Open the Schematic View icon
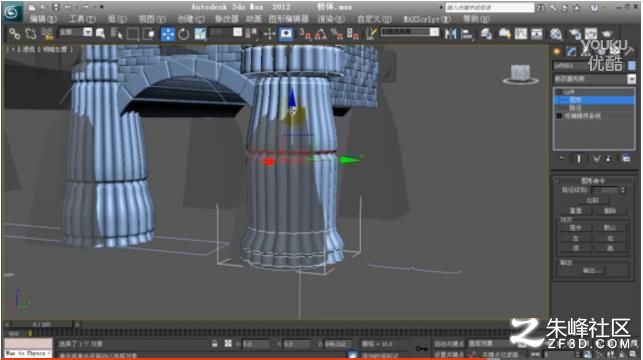 click(x=537, y=34)
